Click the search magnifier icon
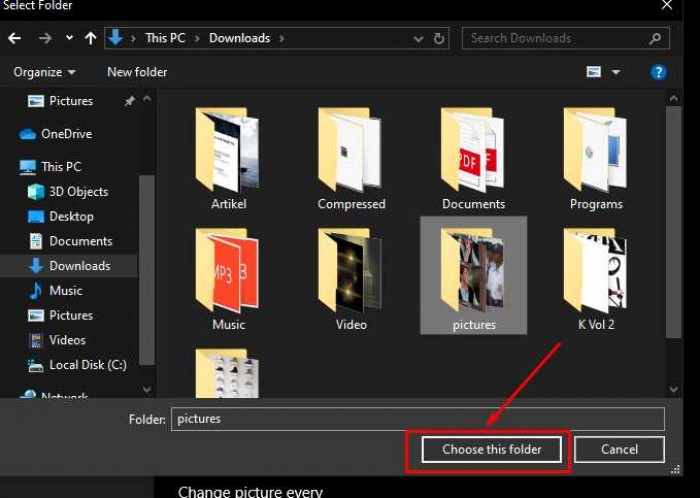 pyautogui.click(x=655, y=38)
